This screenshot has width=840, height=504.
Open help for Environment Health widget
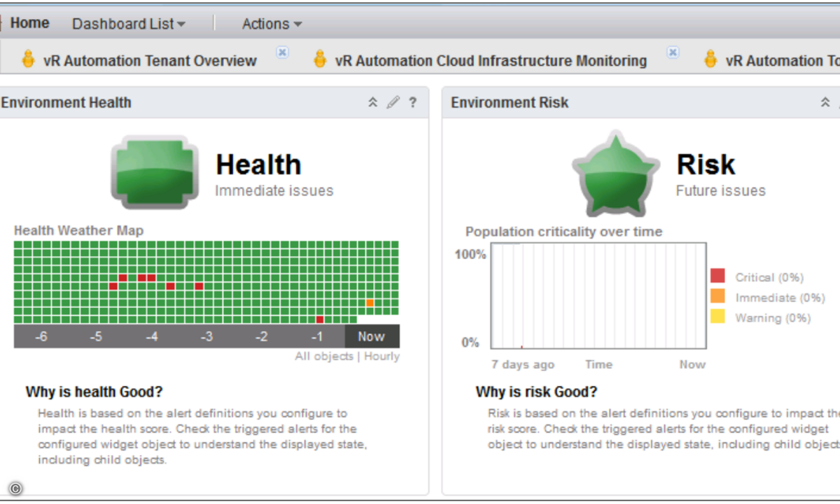[413, 103]
